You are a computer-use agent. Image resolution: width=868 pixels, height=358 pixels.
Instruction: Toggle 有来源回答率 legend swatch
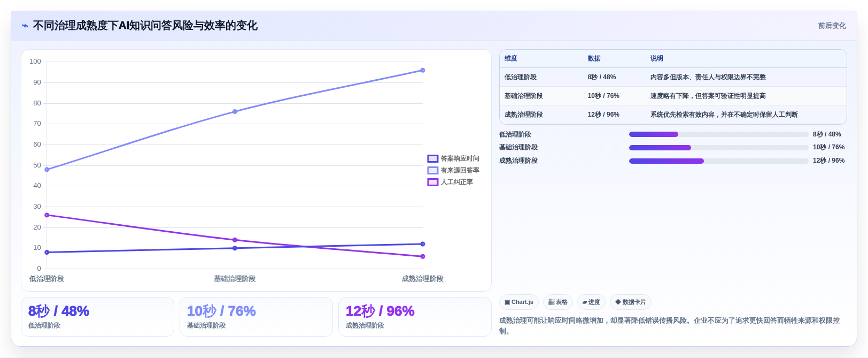[433, 170]
